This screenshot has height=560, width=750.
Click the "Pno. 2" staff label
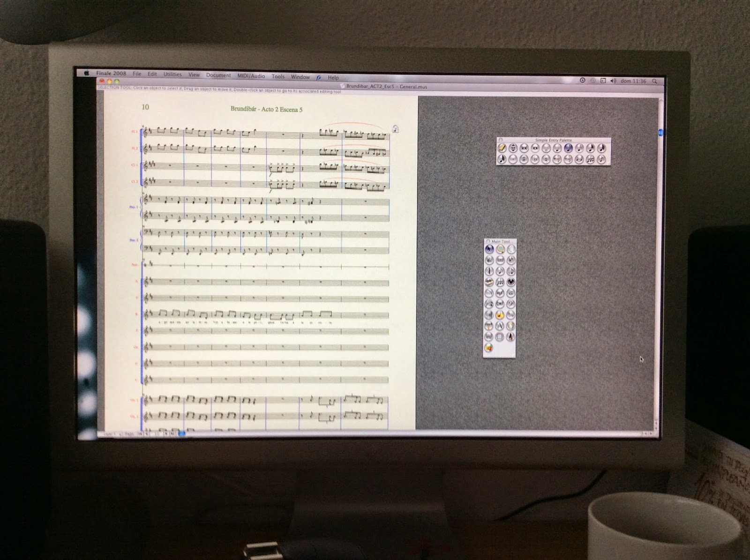(134, 240)
